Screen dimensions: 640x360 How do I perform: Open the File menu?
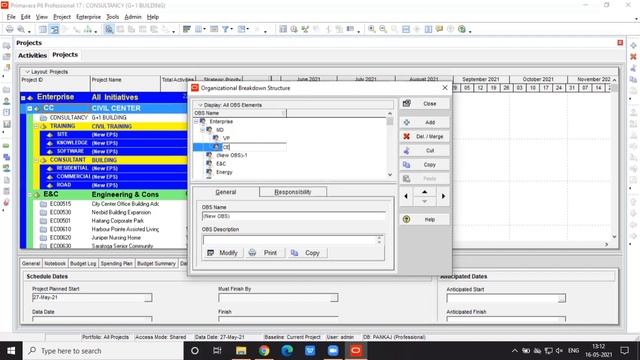[11, 17]
